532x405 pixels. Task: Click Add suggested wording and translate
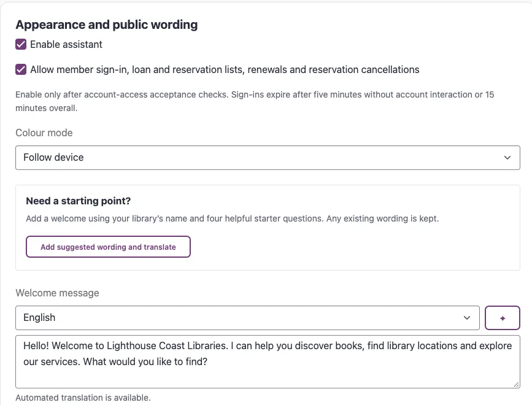[x=108, y=247]
